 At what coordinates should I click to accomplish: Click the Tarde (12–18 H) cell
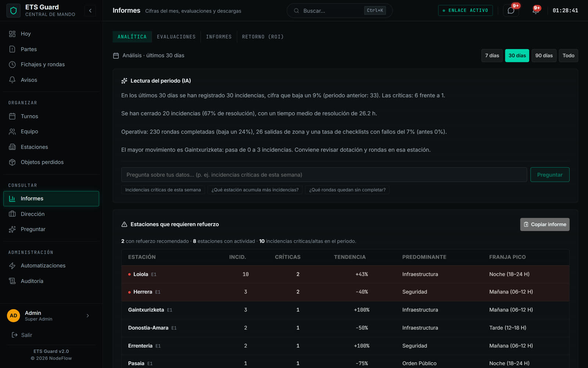508,328
